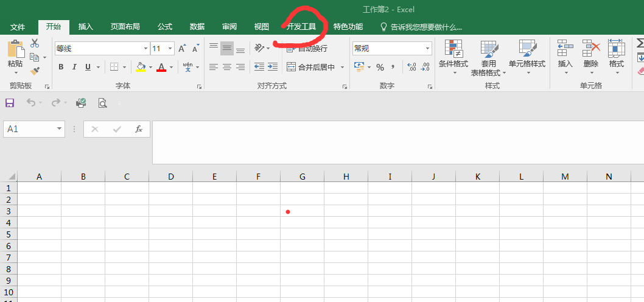Switch to the 开发工具 tab
The width and height of the screenshot is (644, 302).
[302, 27]
